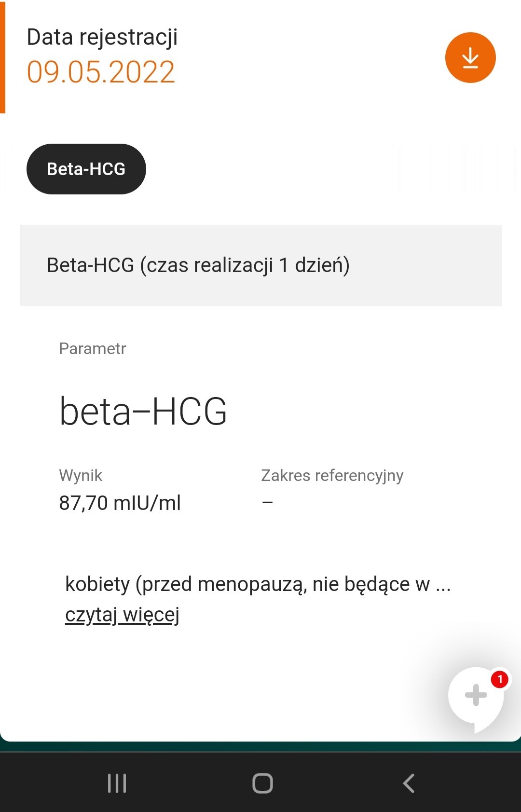Open the chat bubble plus icon

point(476,695)
